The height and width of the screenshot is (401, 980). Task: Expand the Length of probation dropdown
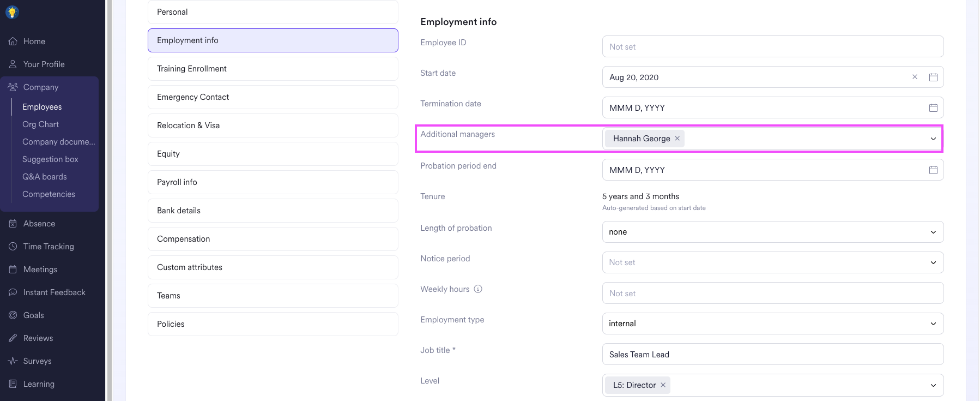click(x=933, y=232)
